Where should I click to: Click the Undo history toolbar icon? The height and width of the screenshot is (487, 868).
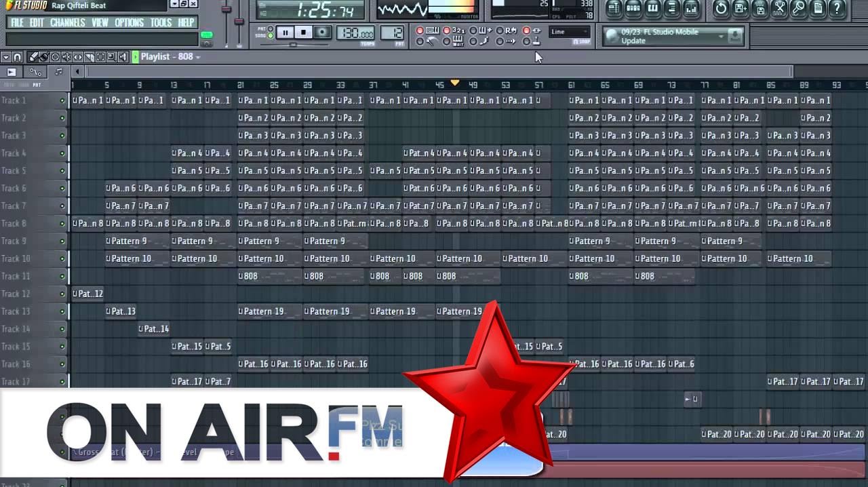tap(722, 8)
